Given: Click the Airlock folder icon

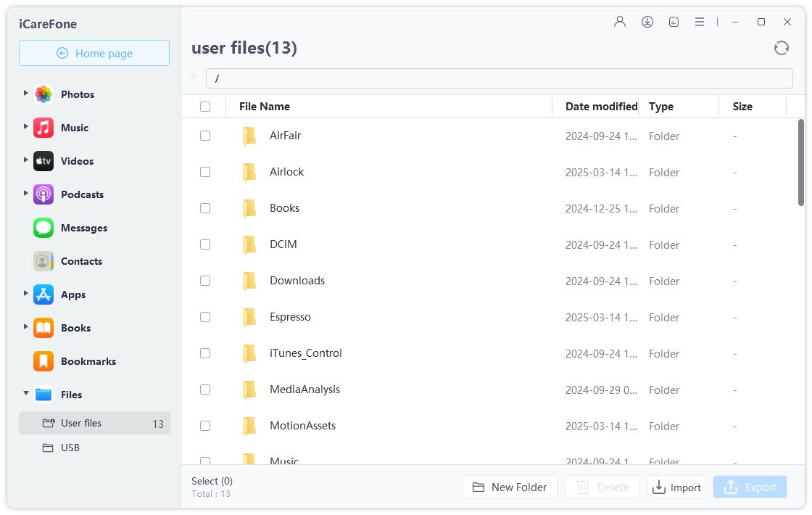Looking at the screenshot, I should [249, 172].
